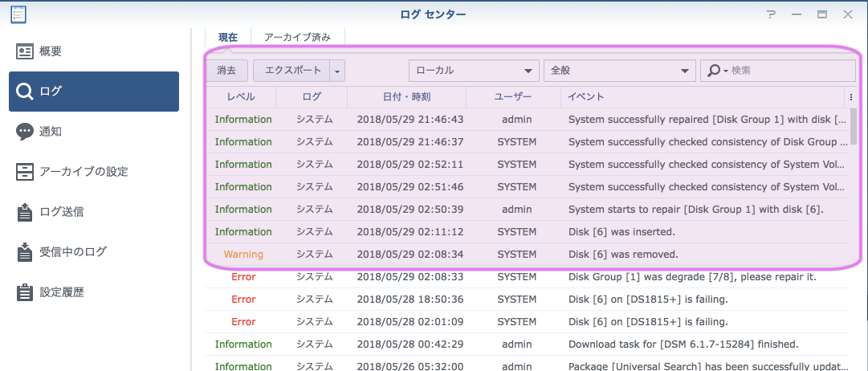Click the ログ送信 clipboard upload icon

click(25, 212)
